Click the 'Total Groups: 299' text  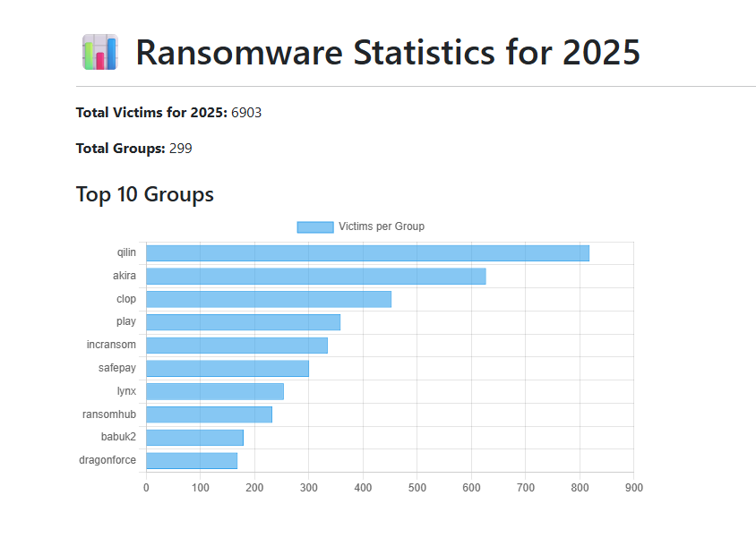pyautogui.click(x=133, y=148)
